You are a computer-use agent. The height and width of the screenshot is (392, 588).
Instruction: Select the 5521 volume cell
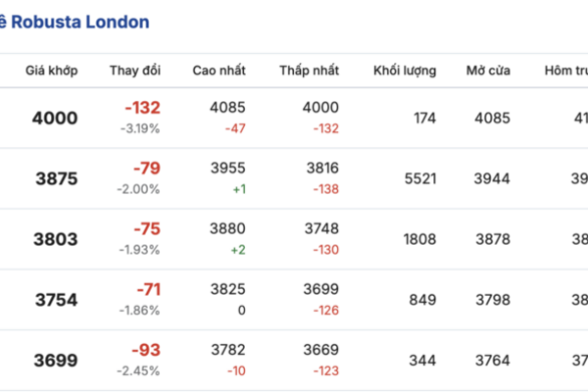(x=420, y=179)
